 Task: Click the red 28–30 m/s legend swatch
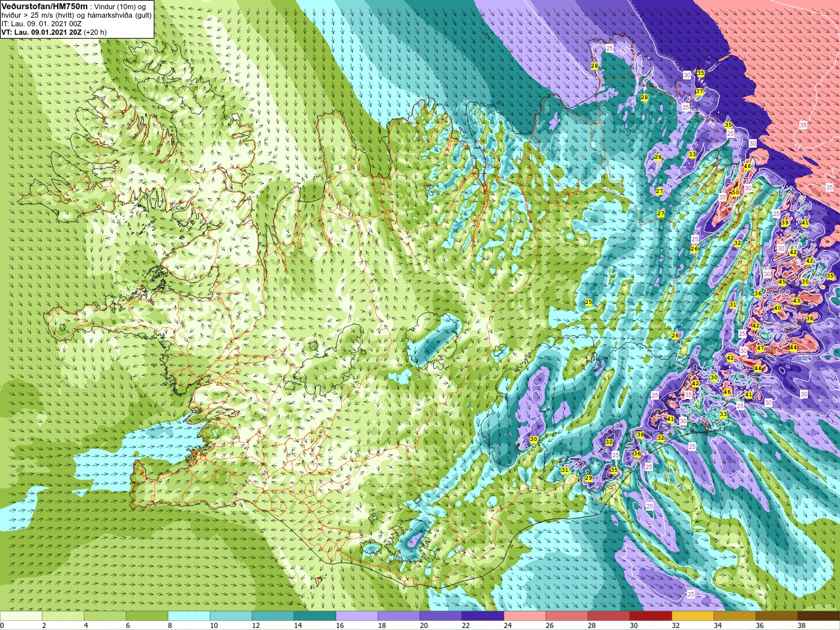point(609,616)
